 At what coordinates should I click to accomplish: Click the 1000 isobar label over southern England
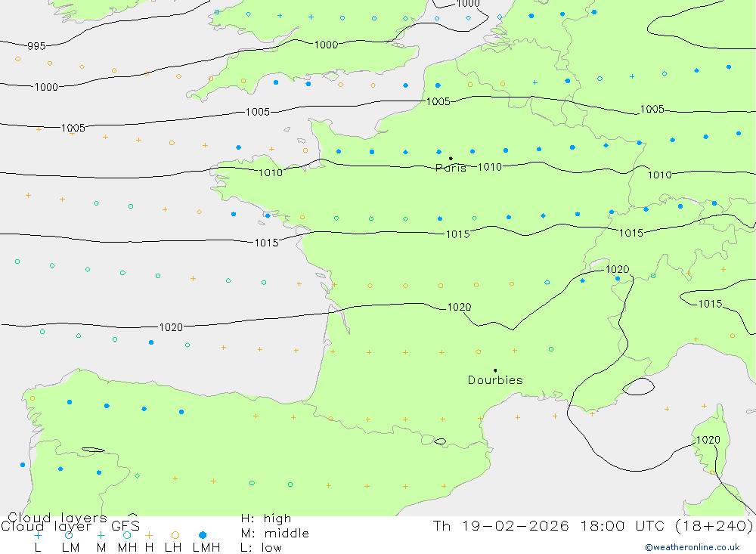(326, 45)
